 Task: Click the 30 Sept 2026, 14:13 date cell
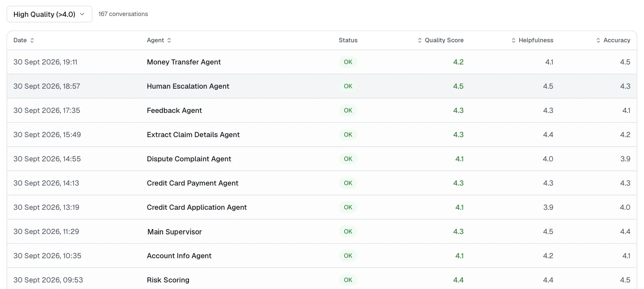click(x=46, y=183)
